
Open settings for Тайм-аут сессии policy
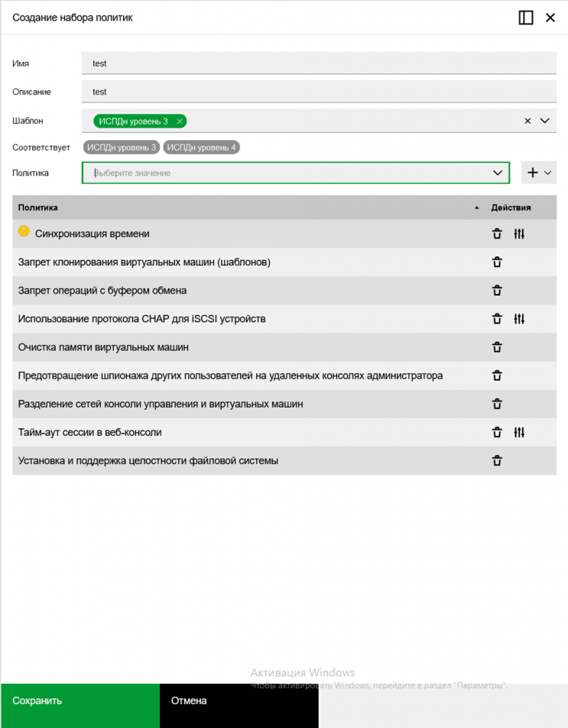[x=519, y=432]
